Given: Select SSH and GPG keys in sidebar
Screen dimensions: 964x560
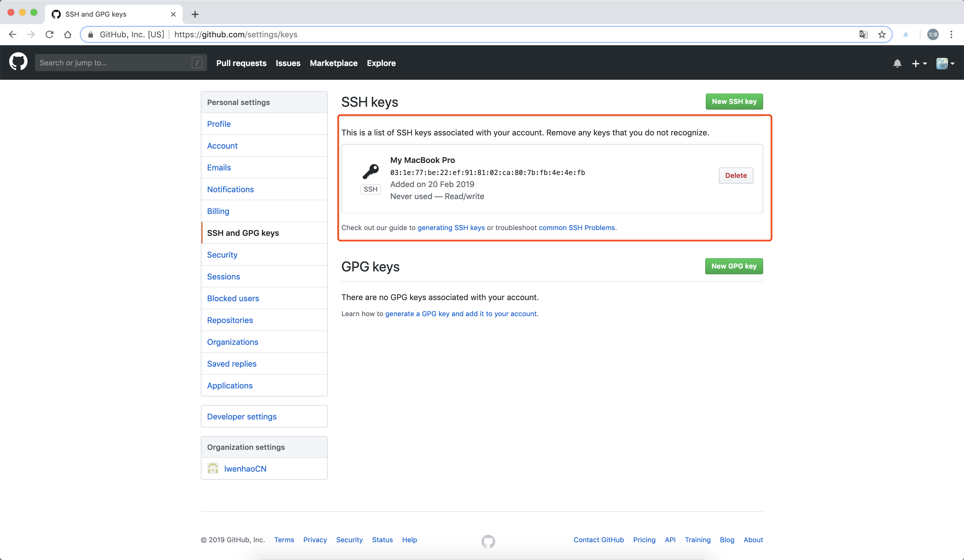Looking at the screenshot, I should pyautogui.click(x=264, y=233).
